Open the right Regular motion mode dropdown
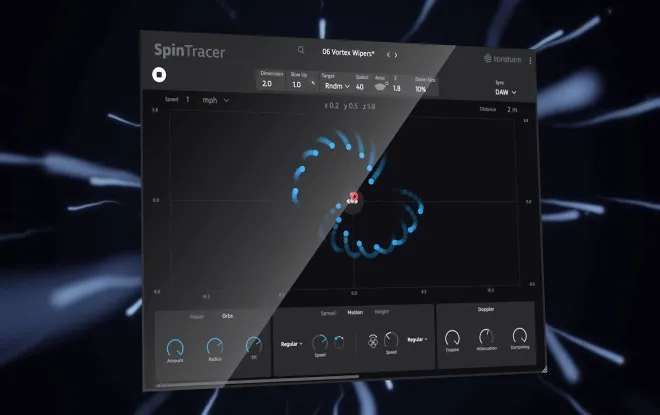 (417, 339)
